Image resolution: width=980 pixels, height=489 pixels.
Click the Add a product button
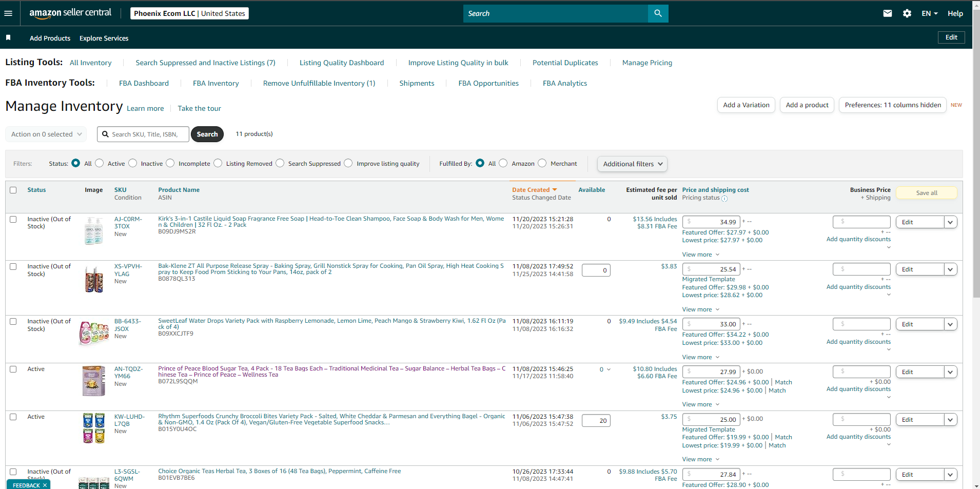pos(807,105)
